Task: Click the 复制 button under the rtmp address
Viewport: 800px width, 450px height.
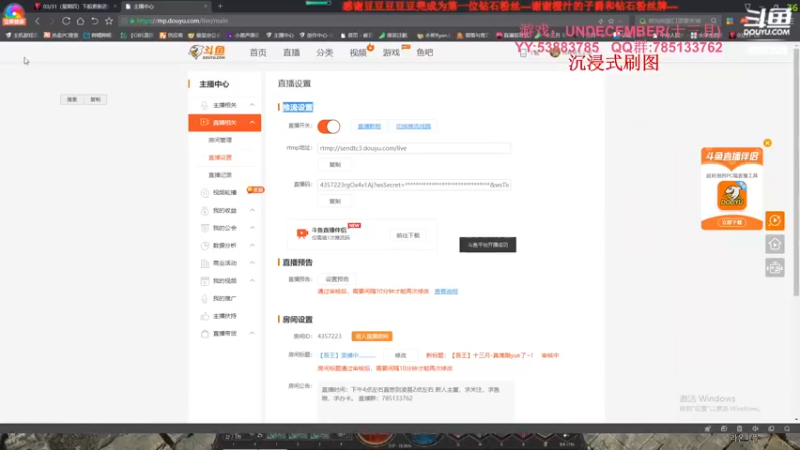Action: tap(335, 165)
